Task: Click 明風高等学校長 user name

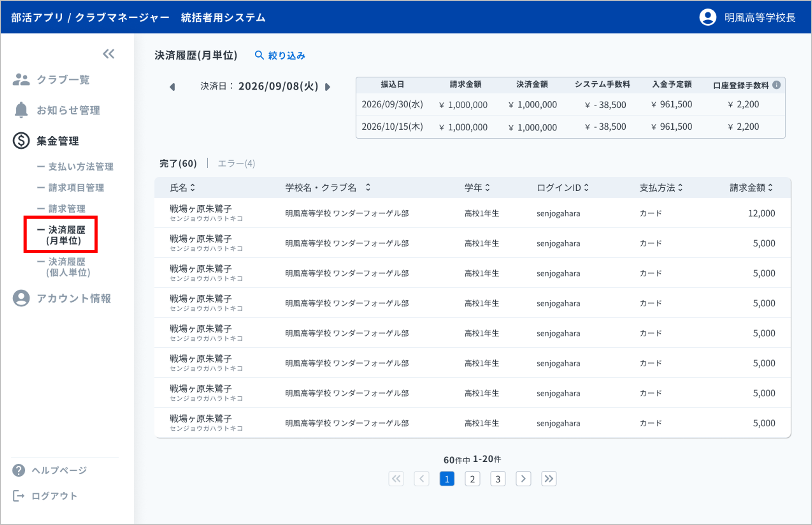Action: 760,17
